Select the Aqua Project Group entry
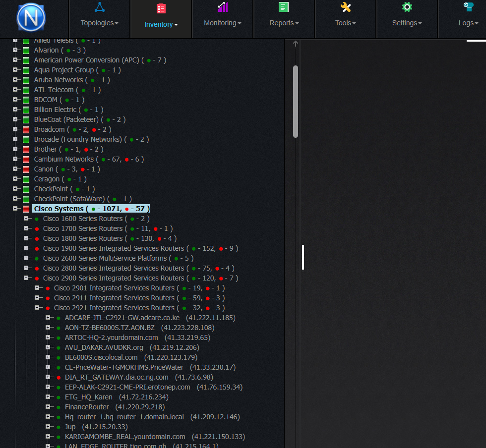 [x=77, y=70]
